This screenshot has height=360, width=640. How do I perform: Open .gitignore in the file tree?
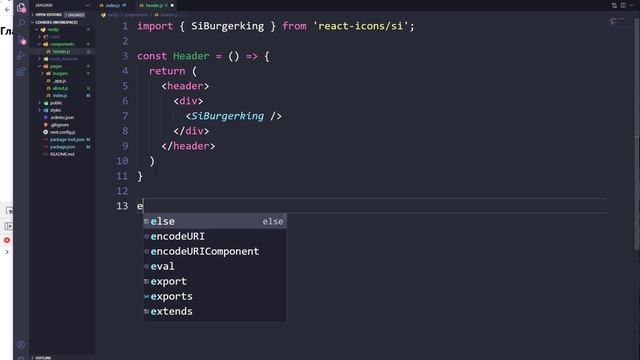(x=60, y=125)
